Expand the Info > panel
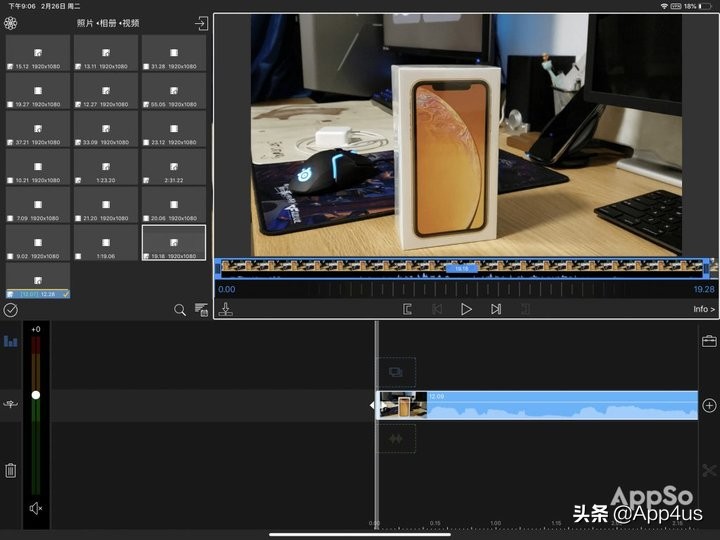720x540 pixels. click(704, 309)
